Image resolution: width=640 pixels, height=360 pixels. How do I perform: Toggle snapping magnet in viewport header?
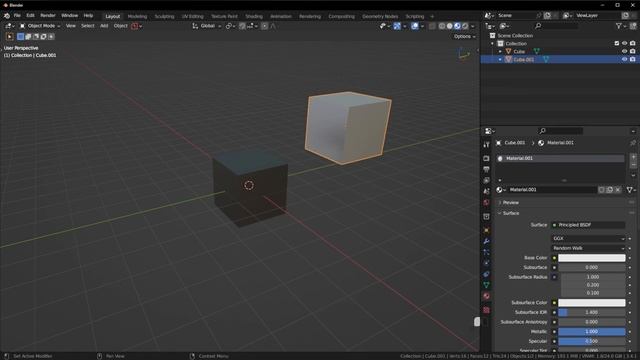click(242, 26)
